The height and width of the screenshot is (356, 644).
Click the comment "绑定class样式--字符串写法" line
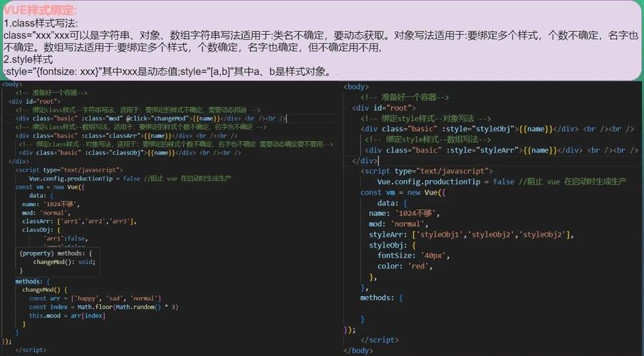coord(138,110)
